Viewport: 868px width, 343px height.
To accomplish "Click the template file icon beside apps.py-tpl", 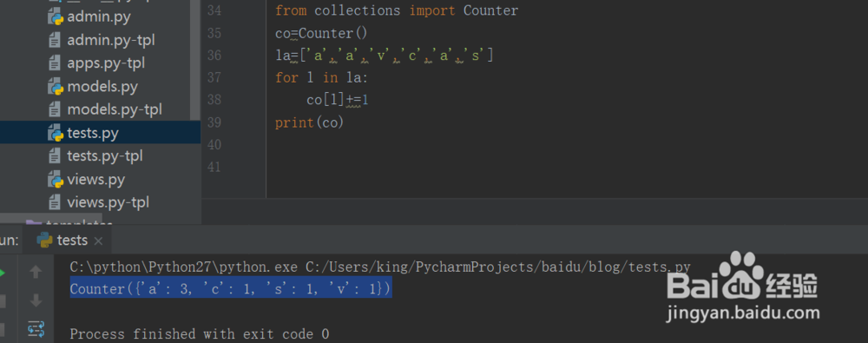I will pyautogui.click(x=55, y=63).
